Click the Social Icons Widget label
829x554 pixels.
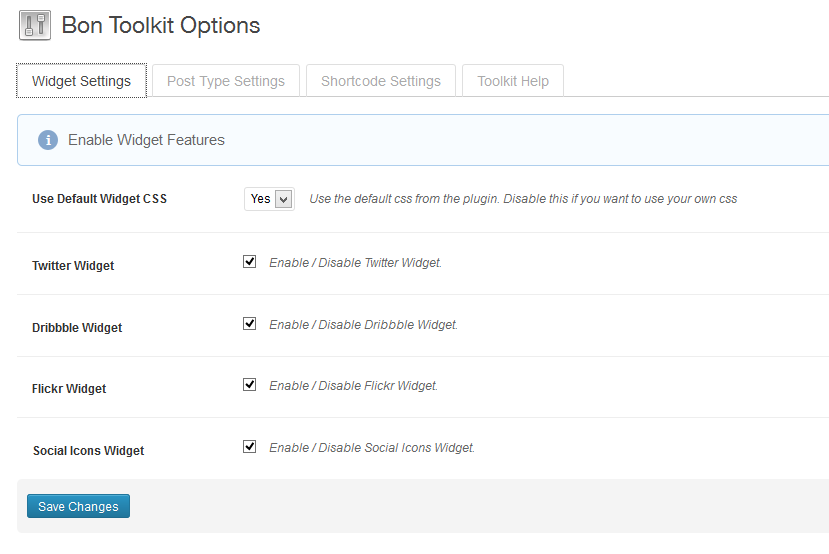point(88,451)
